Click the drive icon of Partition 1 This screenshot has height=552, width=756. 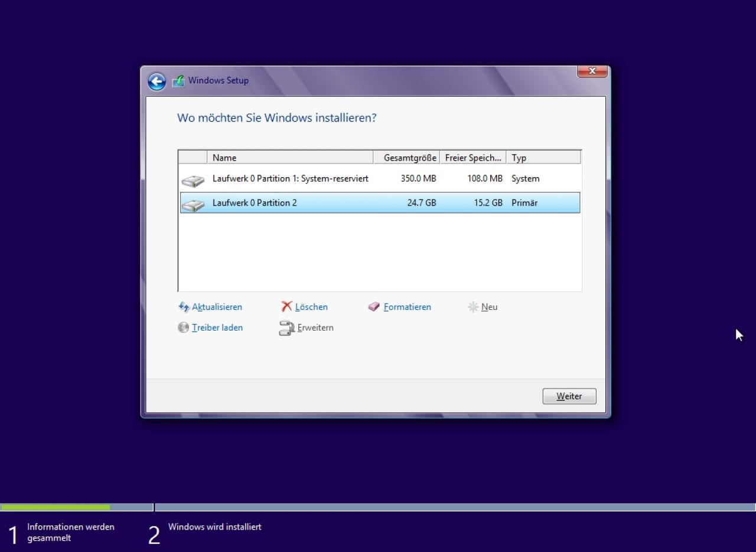tap(193, 180)
